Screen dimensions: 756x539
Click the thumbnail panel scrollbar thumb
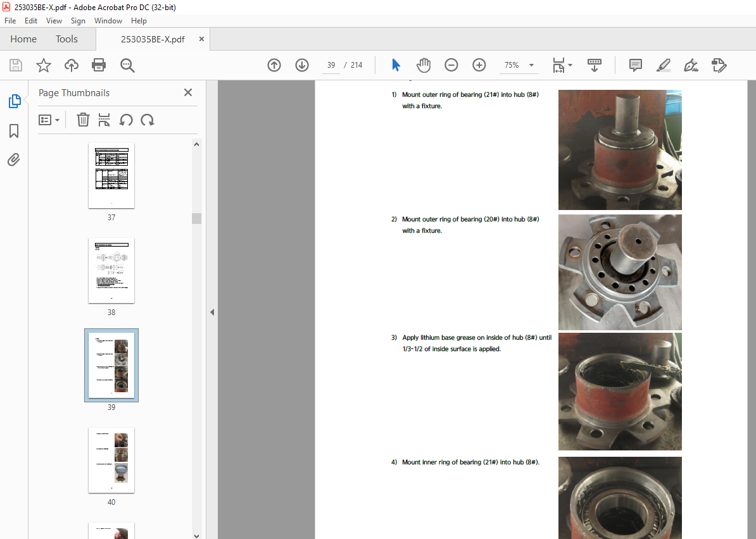[x=197, y=219]
